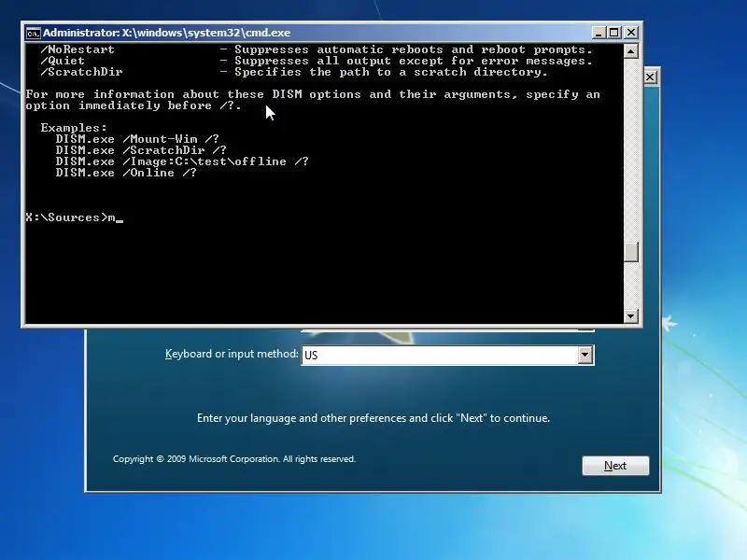Click the Next button in Windows setup
747x560 pixels.
615,466
